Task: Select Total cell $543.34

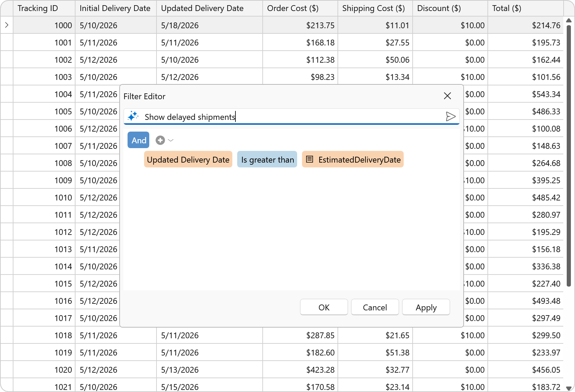Action: [525, 94]
